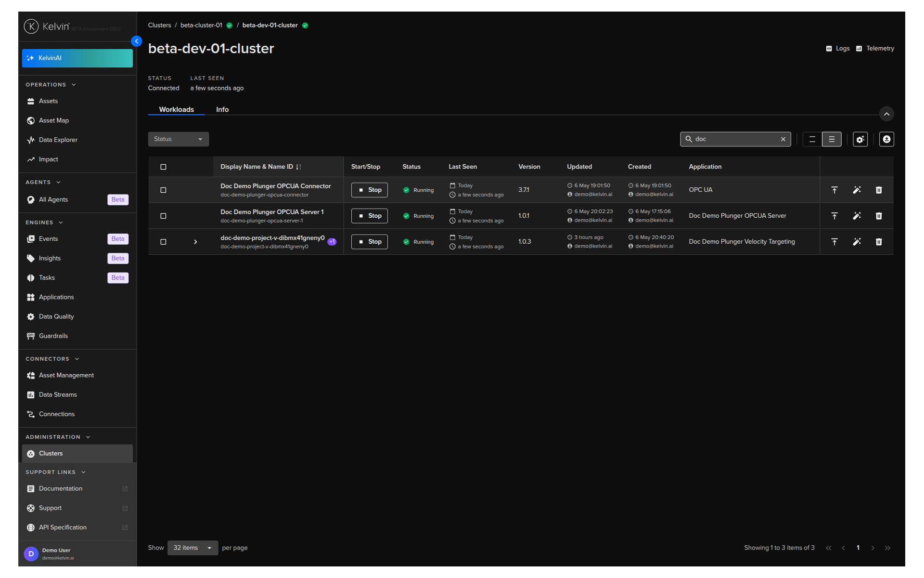The width and height of the screenshot is (924, 578).
Task: Go to first page of results
Action: pos(828,548)
